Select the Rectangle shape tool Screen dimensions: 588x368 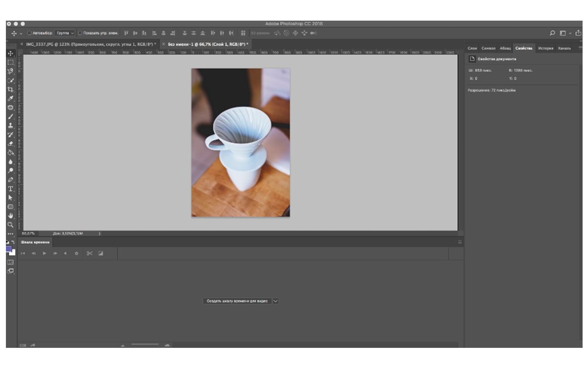pyautogui.click(x=10, y=207)
